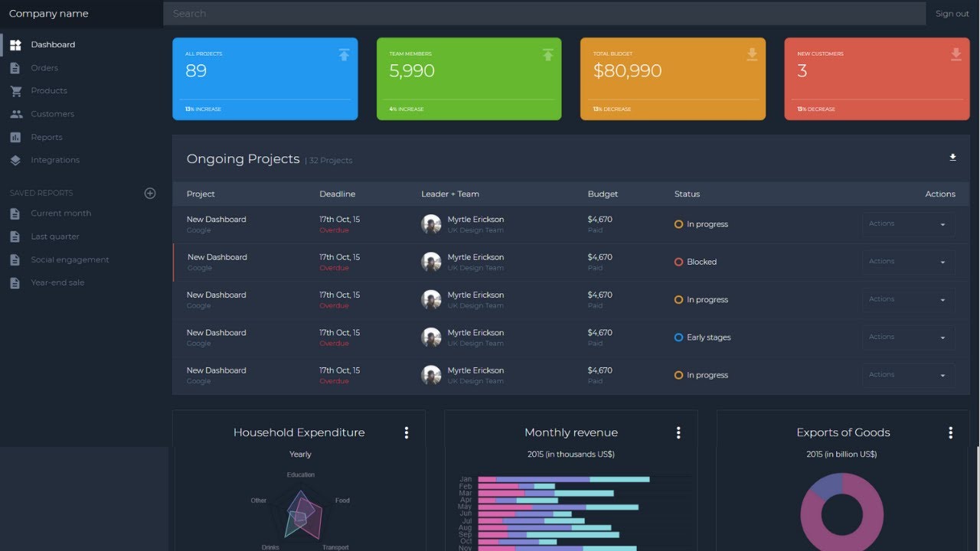Add a saved report with plus icon
980x551 pixels.
(150, 194)
